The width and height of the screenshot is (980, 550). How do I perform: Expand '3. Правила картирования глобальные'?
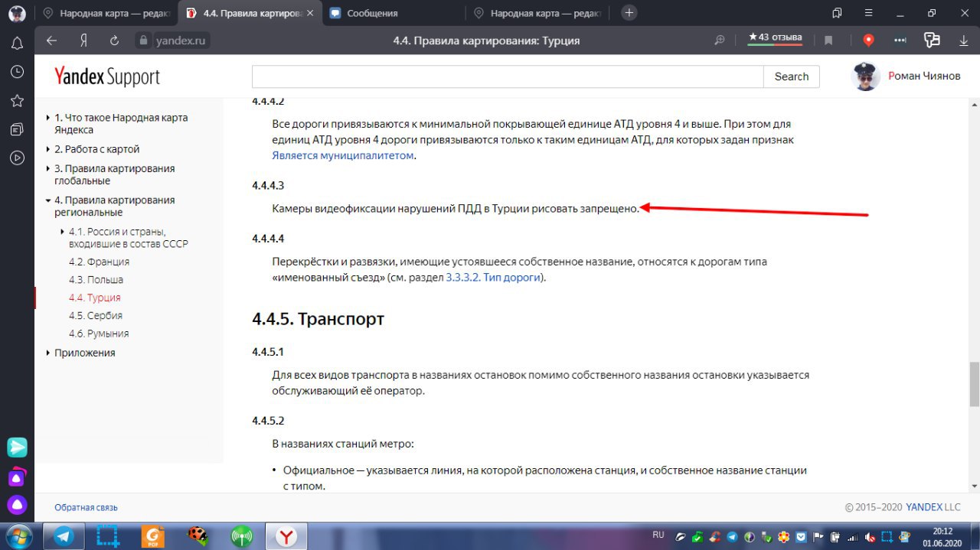click(x=114, y=174)
